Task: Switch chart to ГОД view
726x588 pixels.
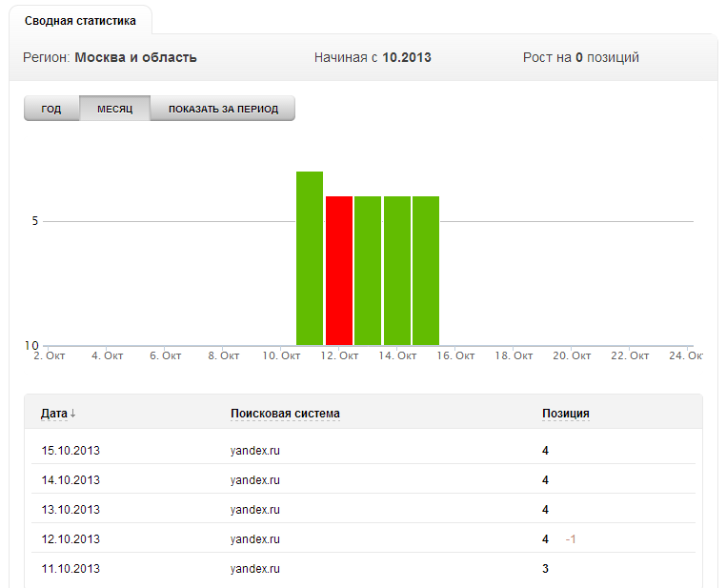Action: click(x=51, y=109)
